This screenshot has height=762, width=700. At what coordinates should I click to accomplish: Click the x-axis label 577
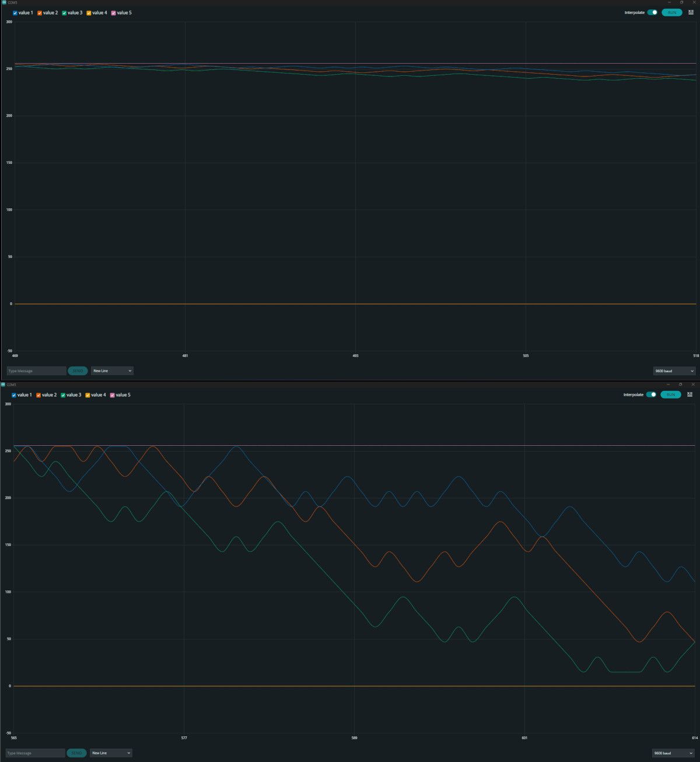pos(184,738)
